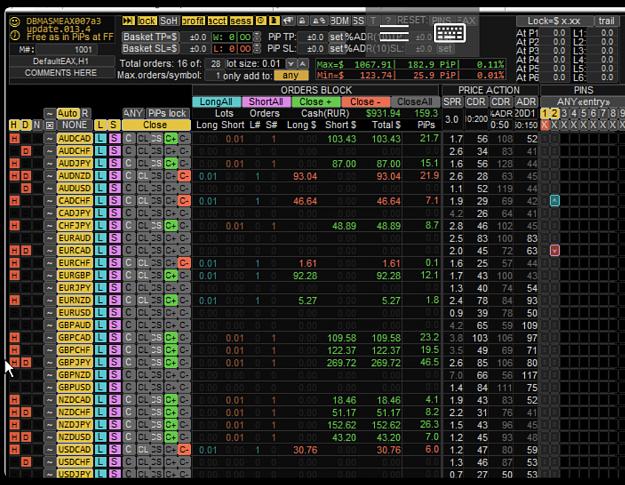This screenshot has width=625, height=485.
Task: Select the profit tab in top toolbar
Action: [x=193, y=21]
